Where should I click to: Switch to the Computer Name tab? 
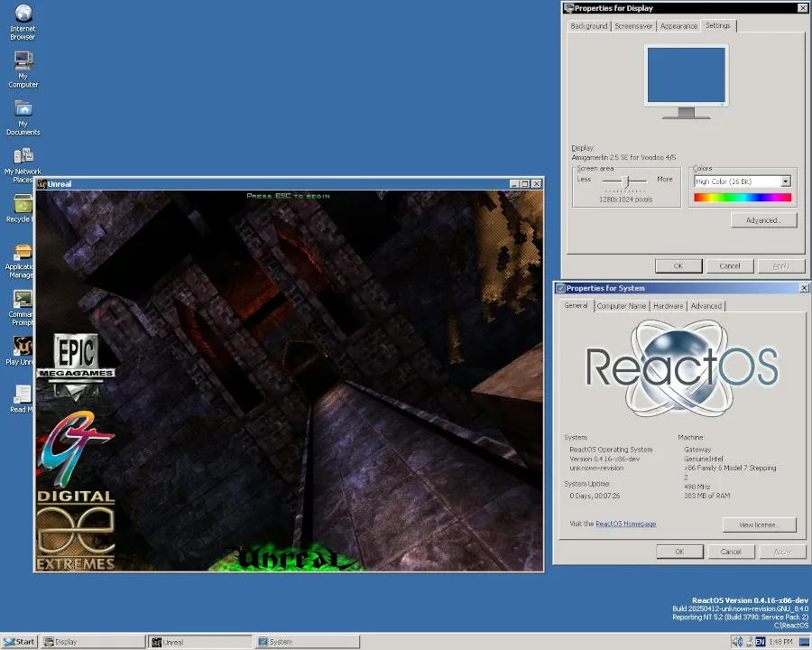tap(621, 305)
